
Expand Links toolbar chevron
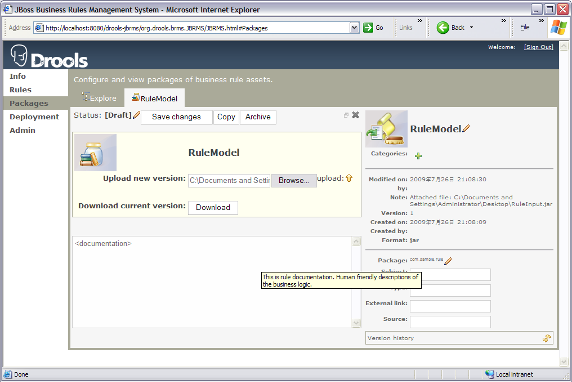(420, 21)
